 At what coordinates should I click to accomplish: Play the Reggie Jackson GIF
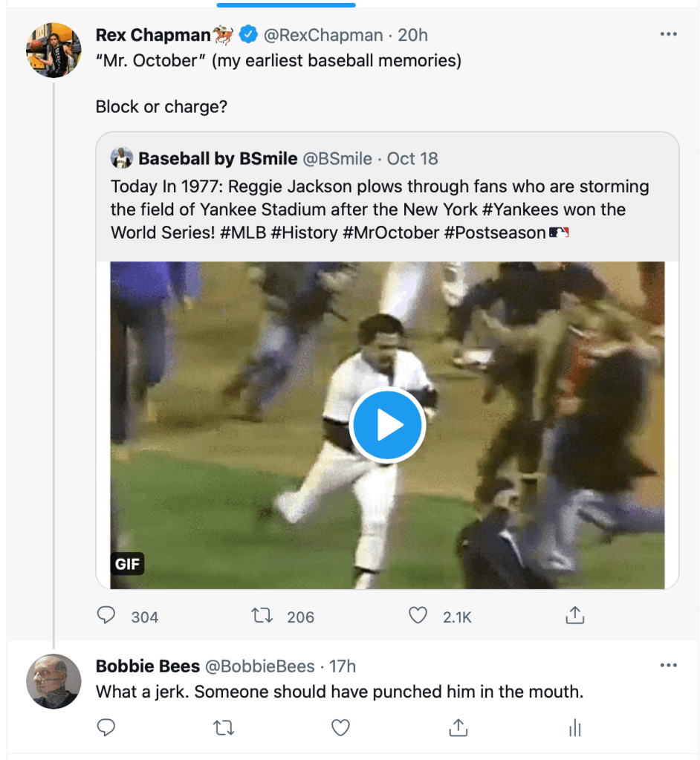tap(386, 426)
